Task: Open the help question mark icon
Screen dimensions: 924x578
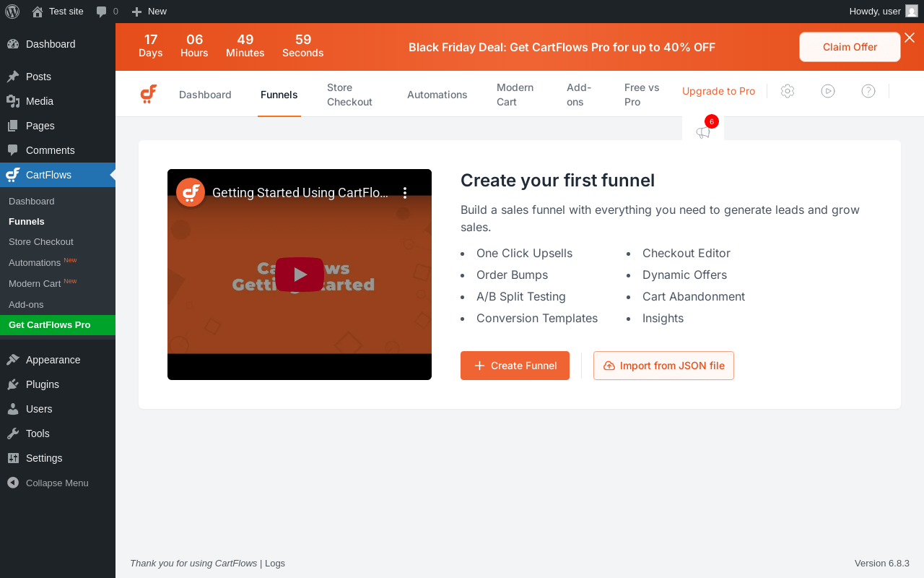Action: click(868, 91)
